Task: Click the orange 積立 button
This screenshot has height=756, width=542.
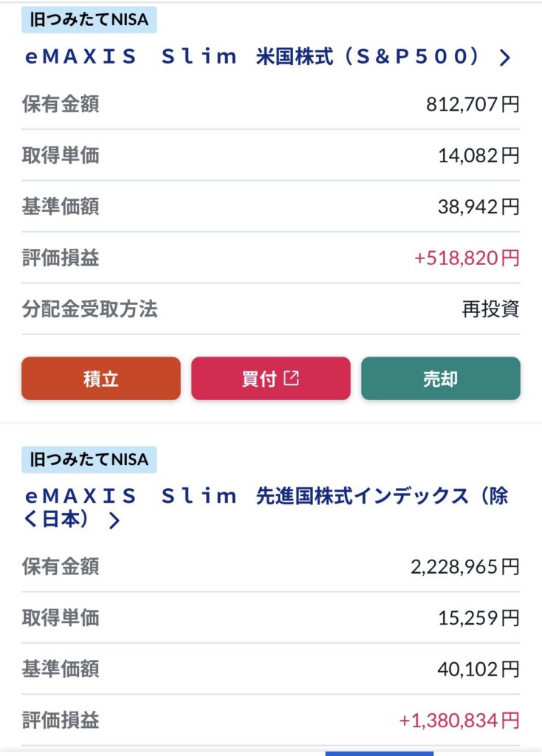Action: [101, 379]
